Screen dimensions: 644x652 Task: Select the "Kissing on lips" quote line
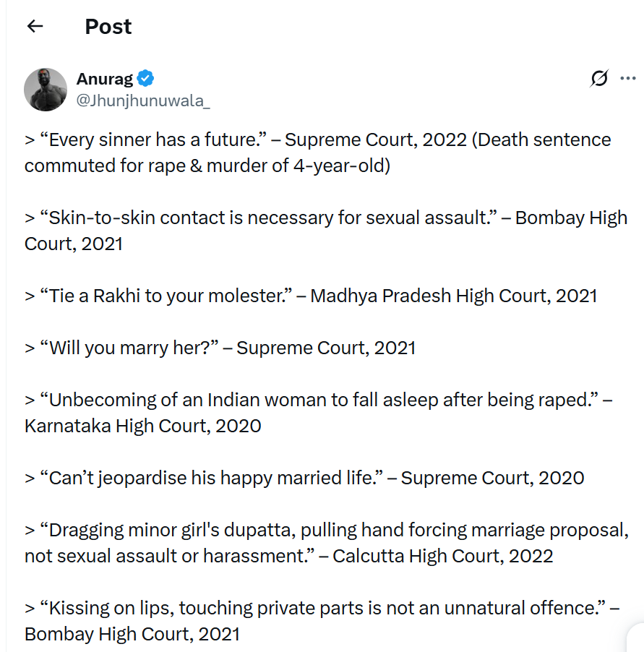[322, 608]
